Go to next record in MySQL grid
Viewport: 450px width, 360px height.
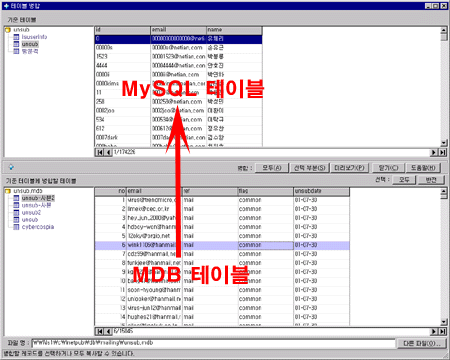tap(434, 152)
